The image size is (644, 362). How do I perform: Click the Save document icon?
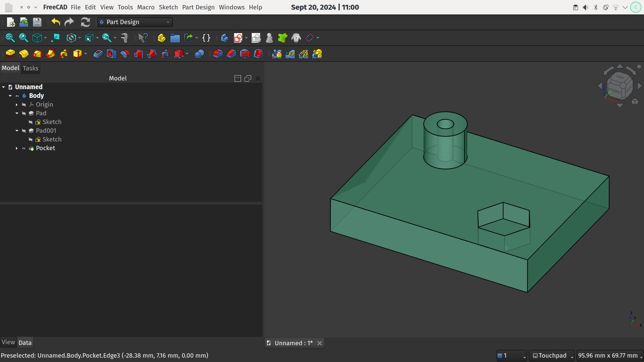37,22
